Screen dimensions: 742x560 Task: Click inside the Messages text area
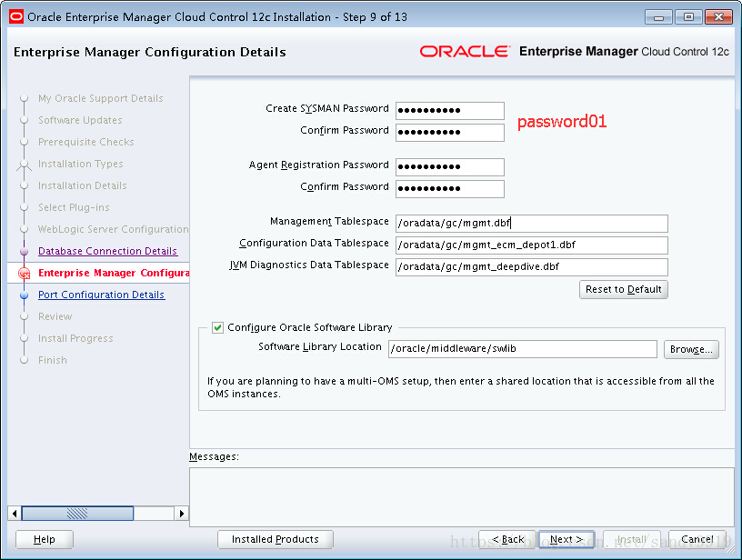pos(462,497)
